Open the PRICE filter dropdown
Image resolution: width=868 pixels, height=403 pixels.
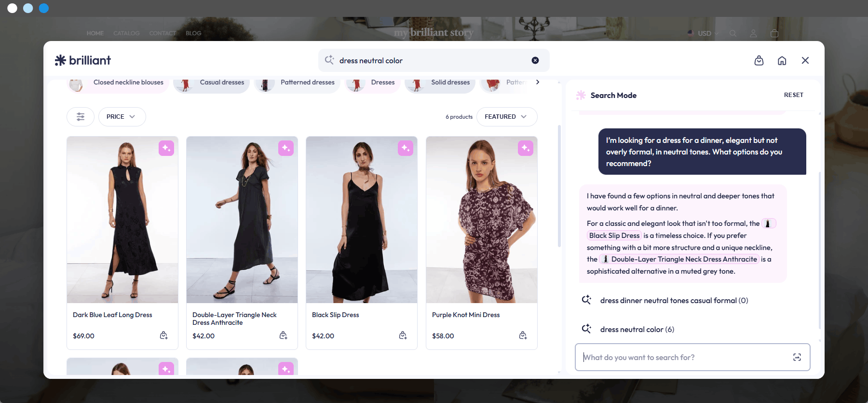tap(122, 117)
